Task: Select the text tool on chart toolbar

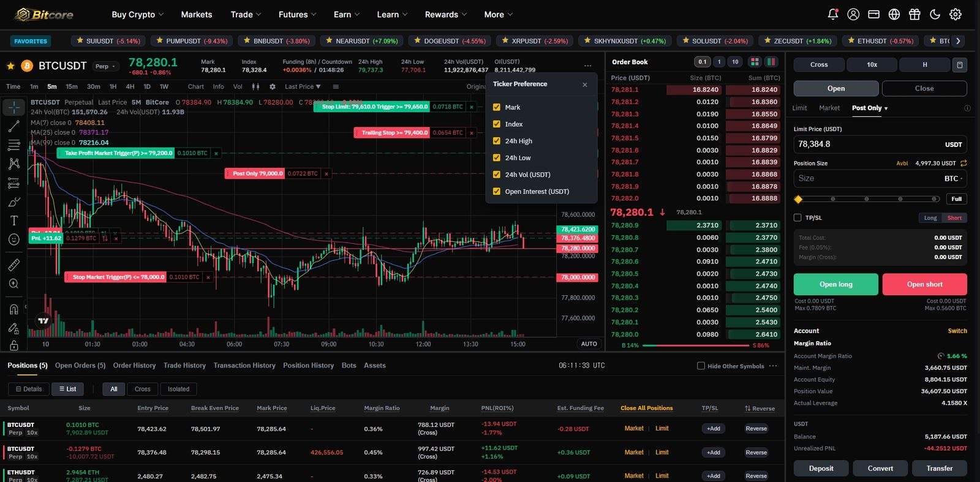Action: 14,220
